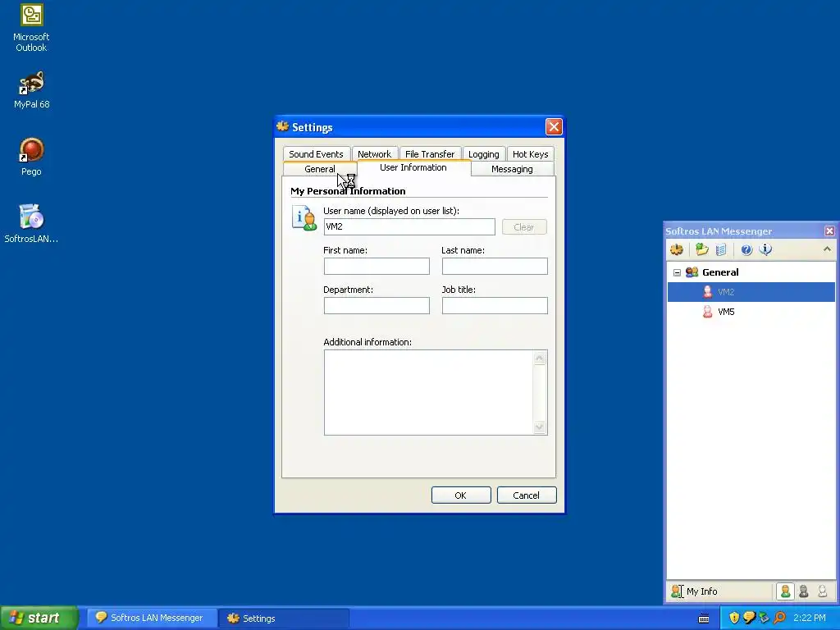
Task: Click scroll down arrow in Additional information
Action: point(540,427)
